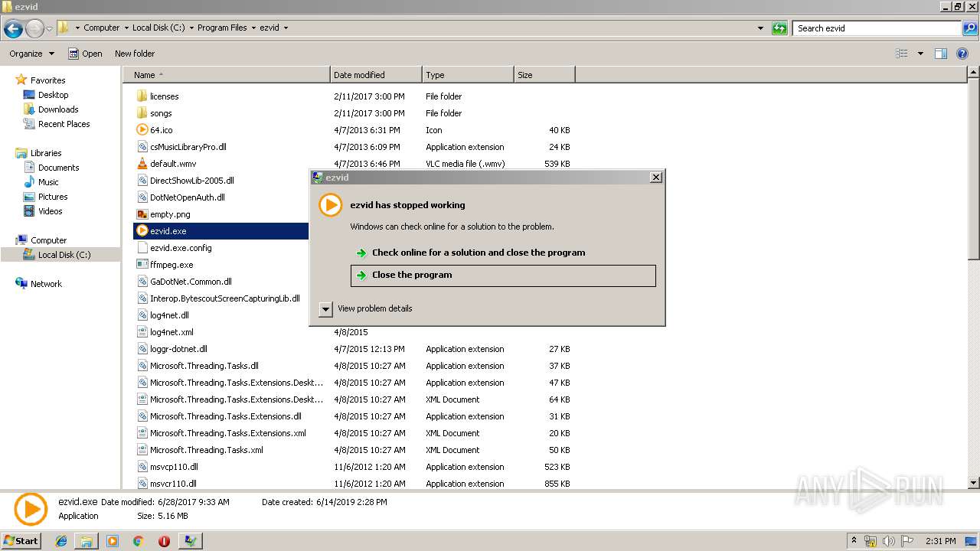Image resolution: width=980 pixels, height=551 pixels.
Task: Click Close the program
Action: (x=503, y=275)
